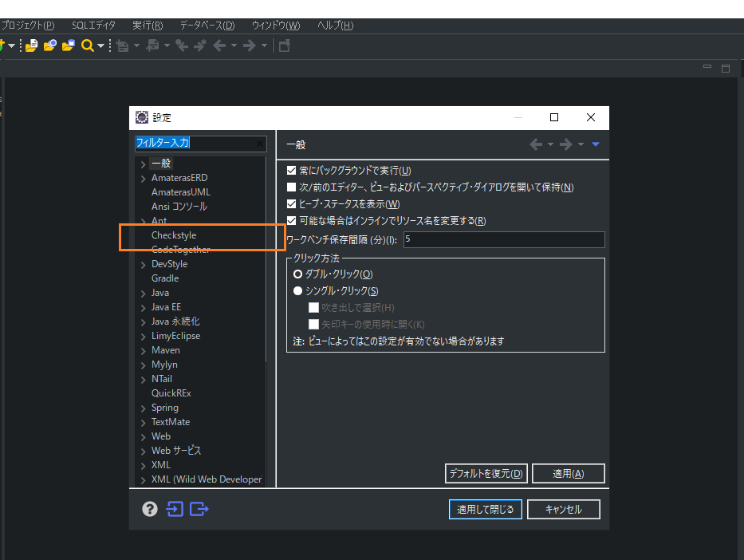Click the 矢印キーの使用時に開く checkbox
This screenshot has width=744, height=560.
313,324
